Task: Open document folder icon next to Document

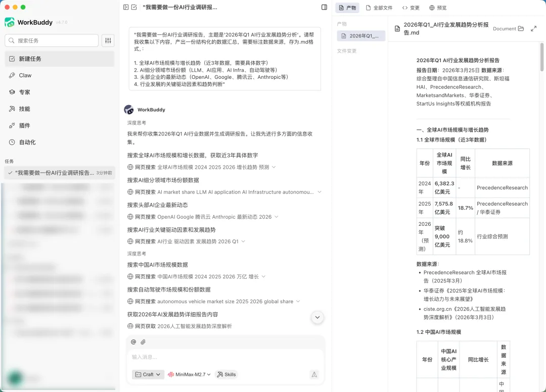Action: pyautogui.click(x=521, y=28)
